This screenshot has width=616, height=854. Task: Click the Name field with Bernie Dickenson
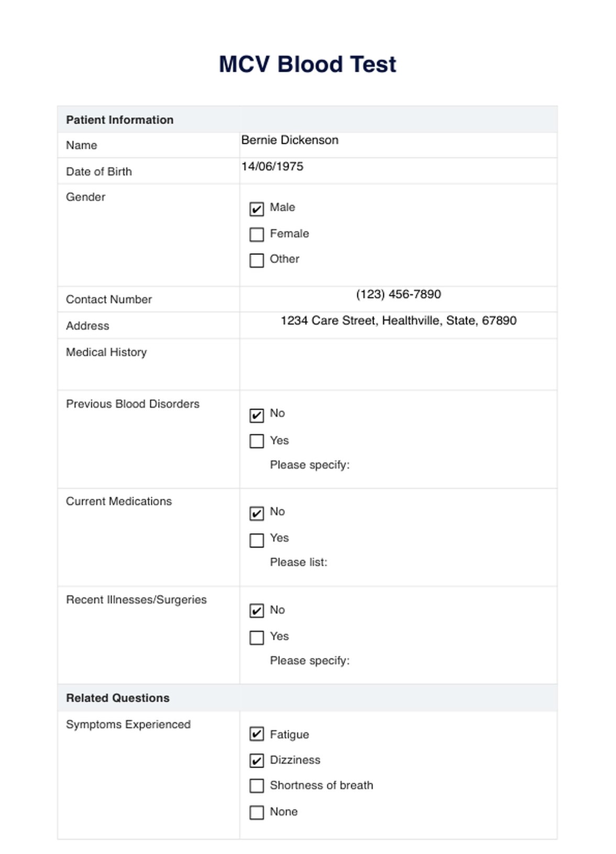[290, 140]
